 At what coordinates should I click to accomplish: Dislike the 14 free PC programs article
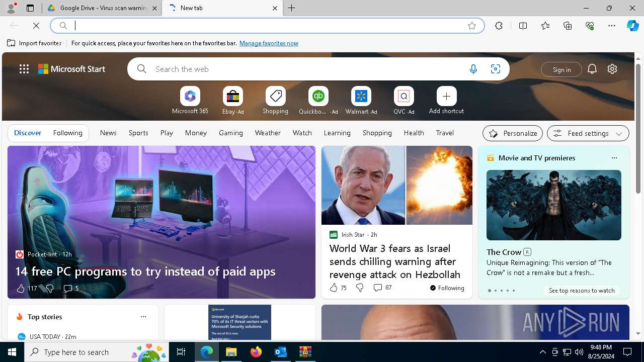49,288
